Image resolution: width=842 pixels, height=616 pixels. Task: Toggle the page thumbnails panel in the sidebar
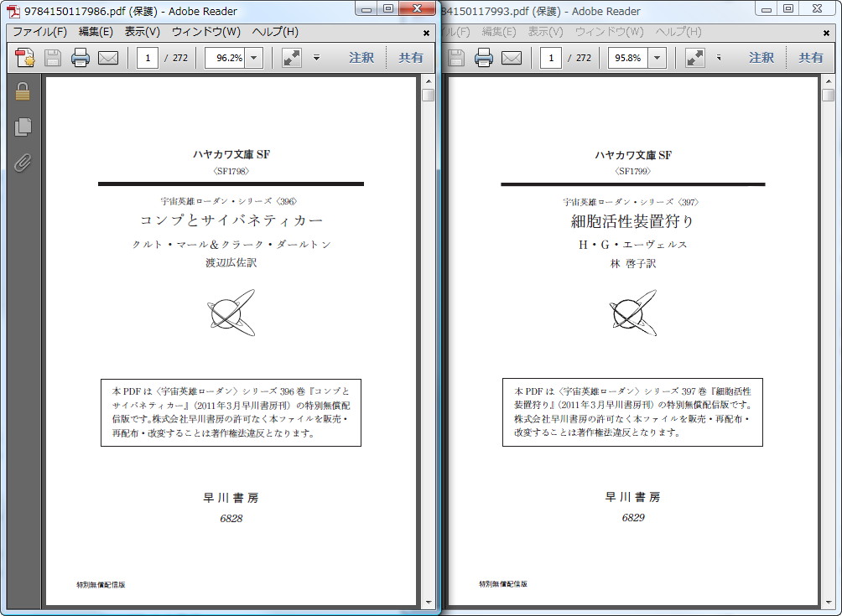pyautogui.click(x=23, y=127)
